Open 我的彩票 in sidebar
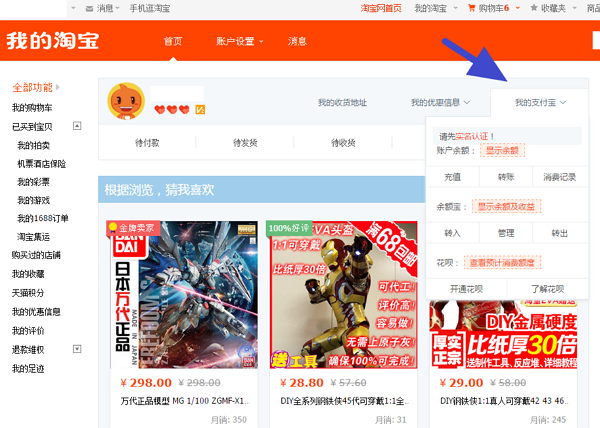 [x=33, y=182]
